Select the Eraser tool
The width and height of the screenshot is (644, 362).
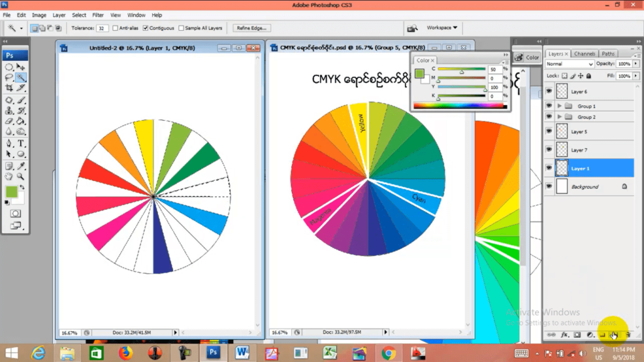point(9,121)
